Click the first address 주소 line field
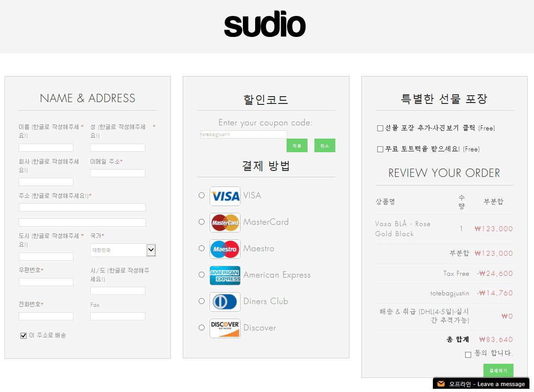The image size is (534, 392). coord(82,207)
